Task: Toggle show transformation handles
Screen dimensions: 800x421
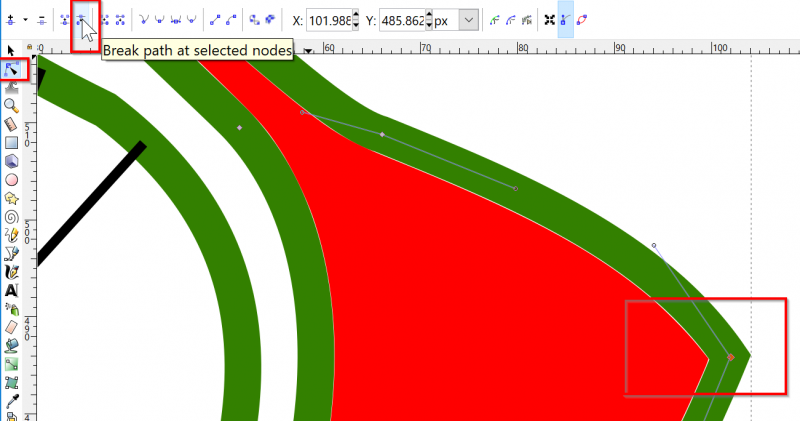Action: 549,19
